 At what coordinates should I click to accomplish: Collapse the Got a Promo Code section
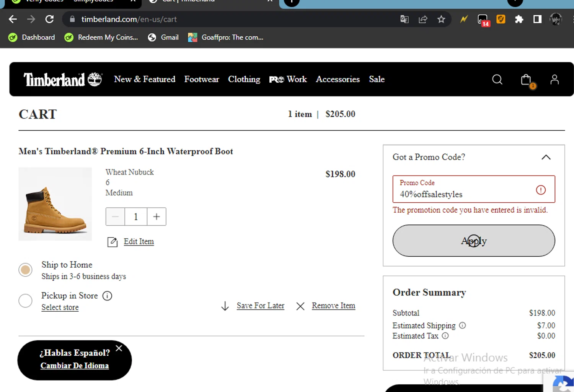(546, 157)
